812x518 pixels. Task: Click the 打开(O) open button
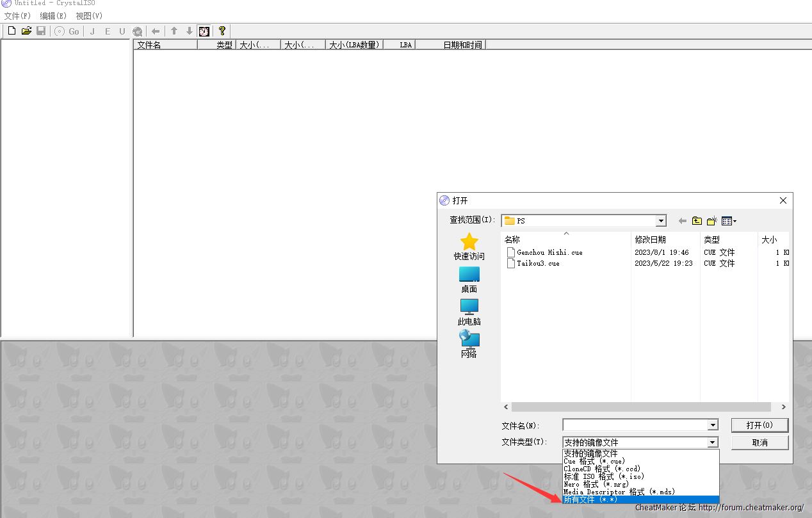click(759, 425)
